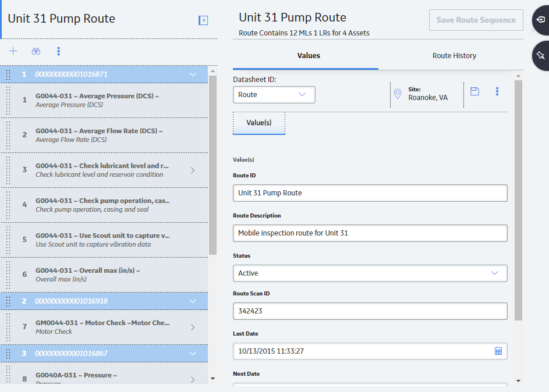Expand G0040A-031 Pressure row arrow

point(193,379)
